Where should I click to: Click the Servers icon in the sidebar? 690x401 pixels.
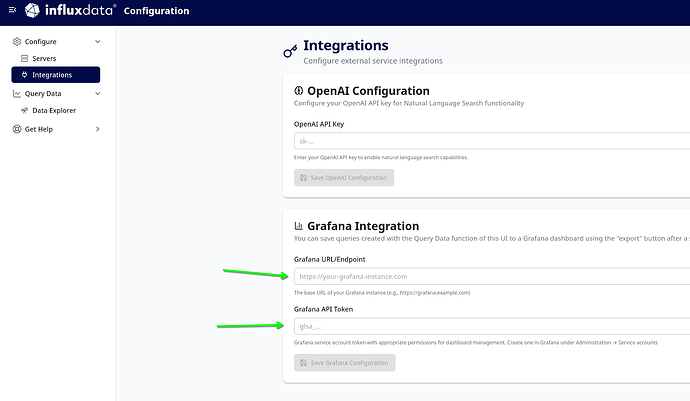coord(24,59)
